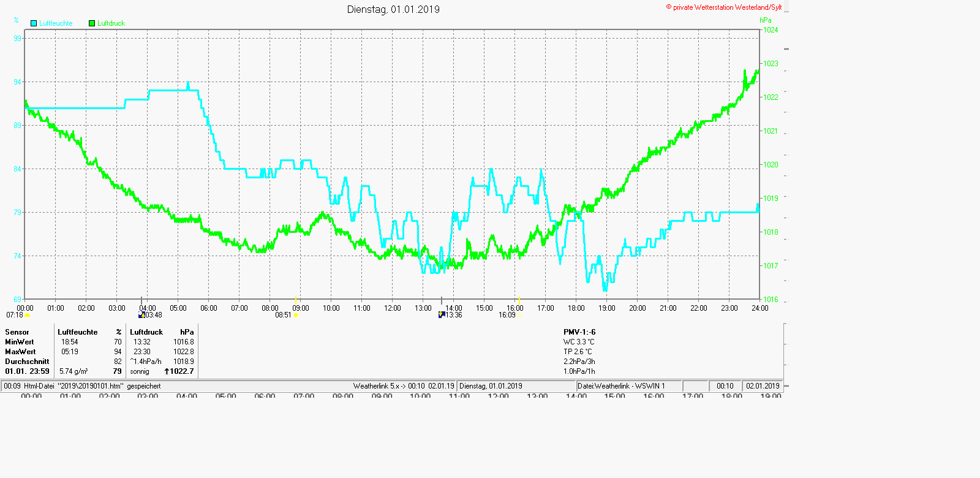Click the yellow sun icon beside 07:18
The width and height of the screenshot is (980, 478).
pyautogui.click(x=28, y=316)
